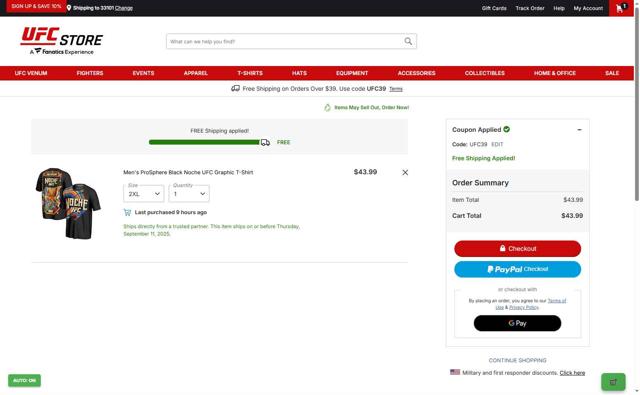The width and height of the screenshot is (640, 395).
Task: Open the HOME & OFFICE menu
Action: click(x=555, y=73)
